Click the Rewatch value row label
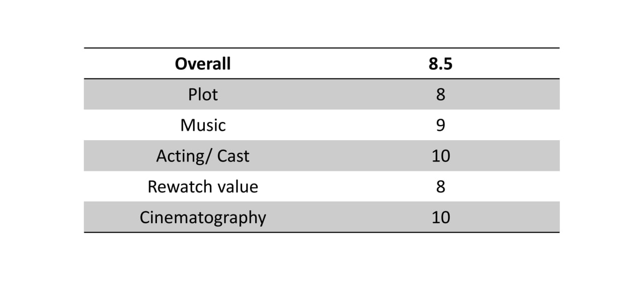The height and width of the screenshot is (281, 644). click(203, 186)
